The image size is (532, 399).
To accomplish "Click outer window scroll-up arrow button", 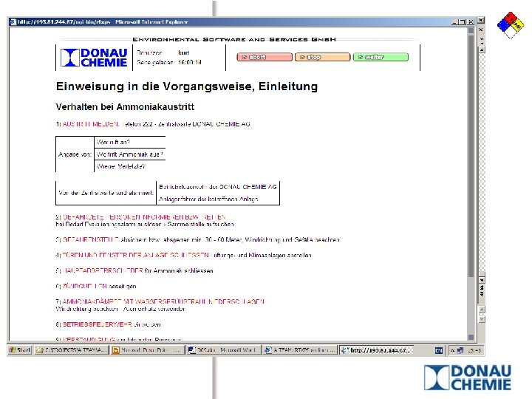I will click(x=482, y=50).
